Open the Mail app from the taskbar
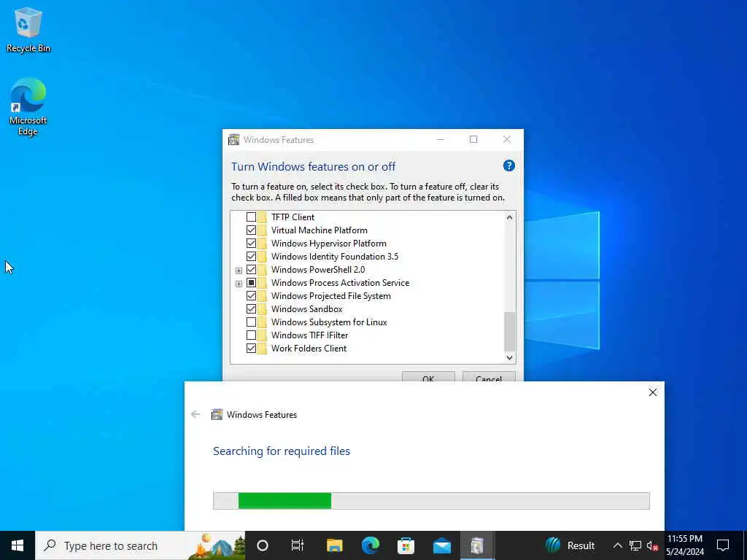This screenshot has height=560, width=747. [441, 545]
